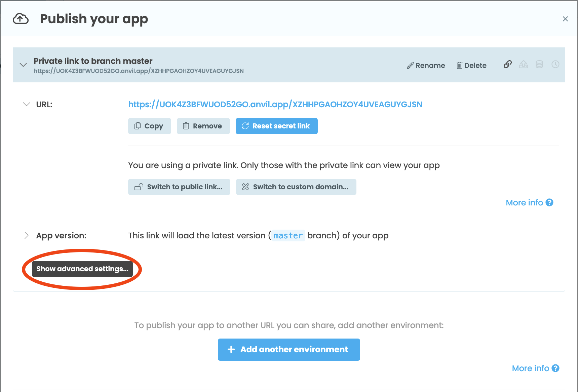
Task: Show advanced settings
Action: [x=82, y=269]
